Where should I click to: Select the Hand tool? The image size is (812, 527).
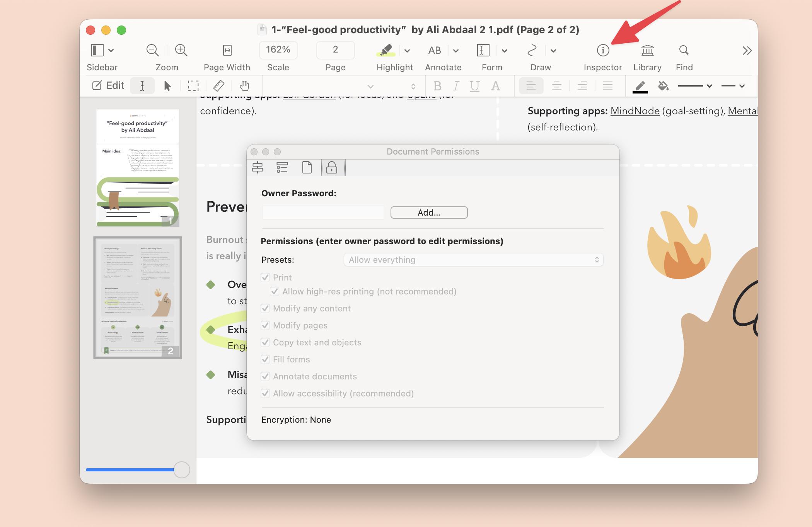point(244,85)
